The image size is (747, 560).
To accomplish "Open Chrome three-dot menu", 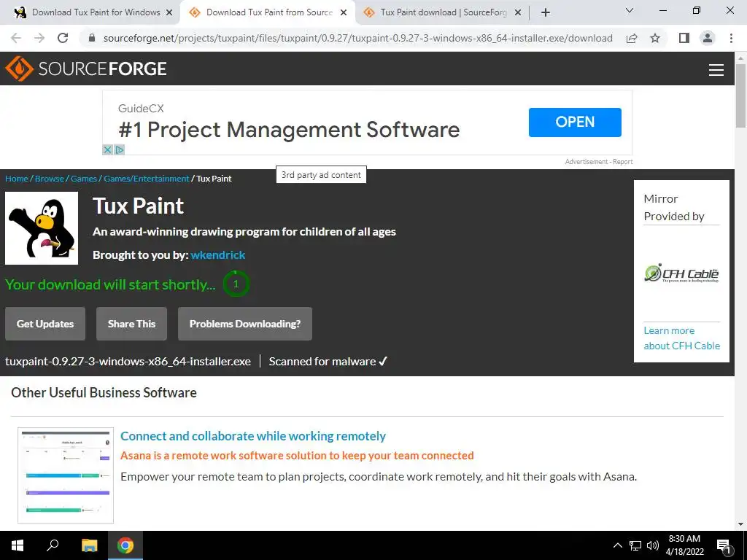I will pos(731,38).
